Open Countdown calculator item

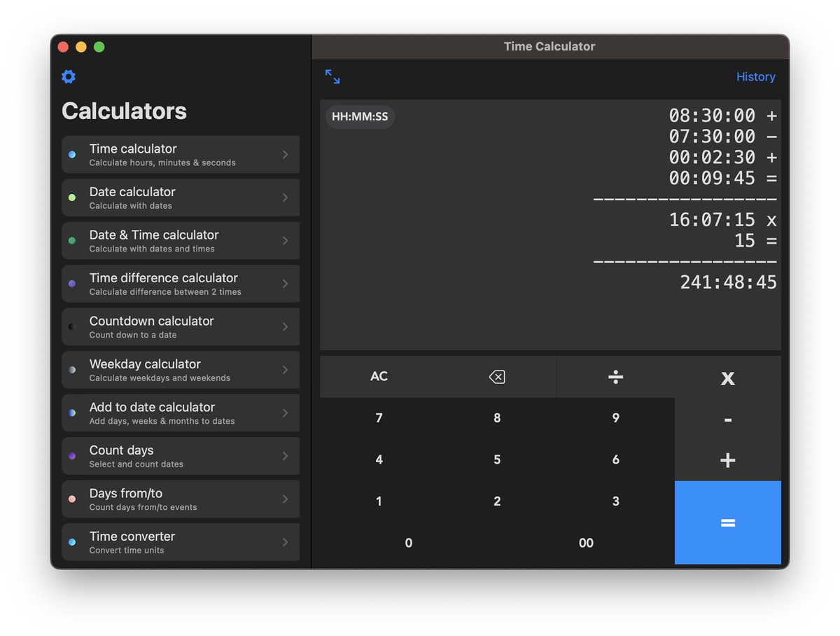[181, 327]
